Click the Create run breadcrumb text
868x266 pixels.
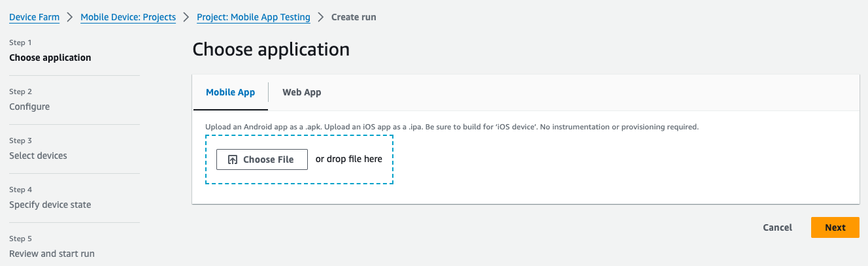click(x=354, y=17)
